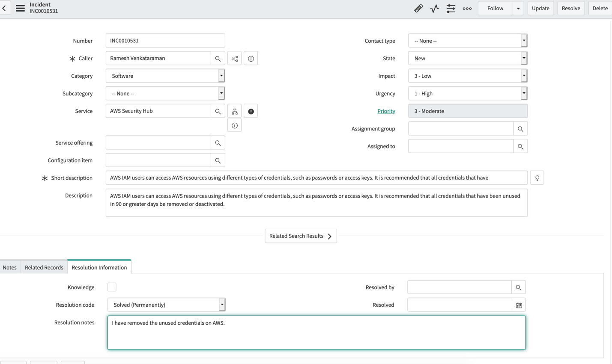Click the personalize form icon
The height and width of the screenshot is (364, 612).
[x=451, y=8]
